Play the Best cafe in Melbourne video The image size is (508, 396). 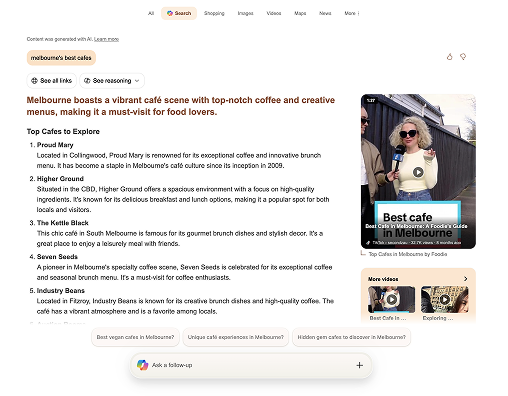[418, 172]
